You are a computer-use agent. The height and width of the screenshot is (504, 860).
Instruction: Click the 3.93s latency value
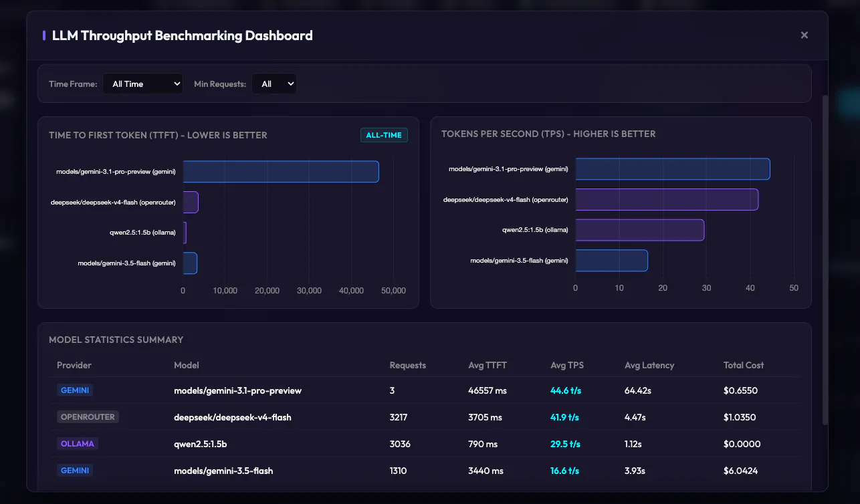[x=635, y=471]
